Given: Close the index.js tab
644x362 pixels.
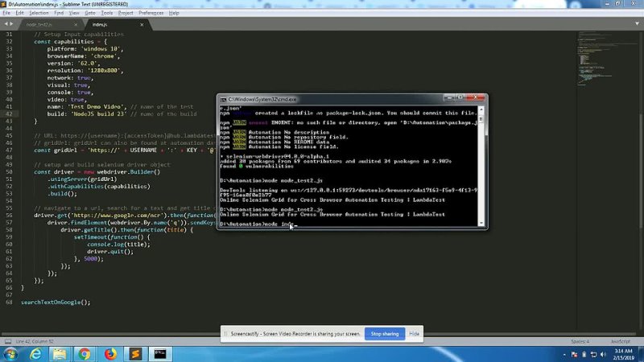Looking at the screenshot, I should click(x=142, y=25).
